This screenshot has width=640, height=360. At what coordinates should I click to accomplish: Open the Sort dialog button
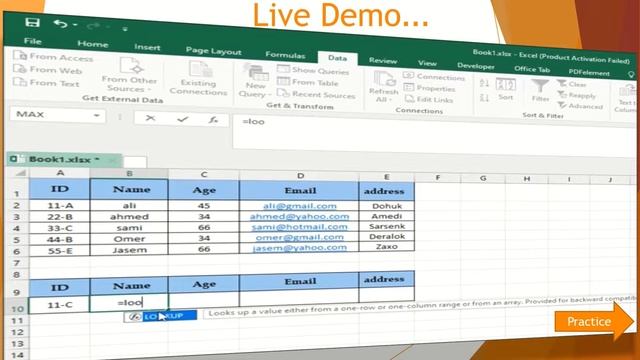point(506,89)
